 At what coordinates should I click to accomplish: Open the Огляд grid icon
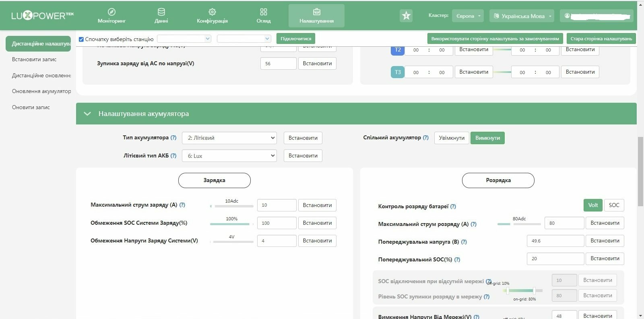264,12
